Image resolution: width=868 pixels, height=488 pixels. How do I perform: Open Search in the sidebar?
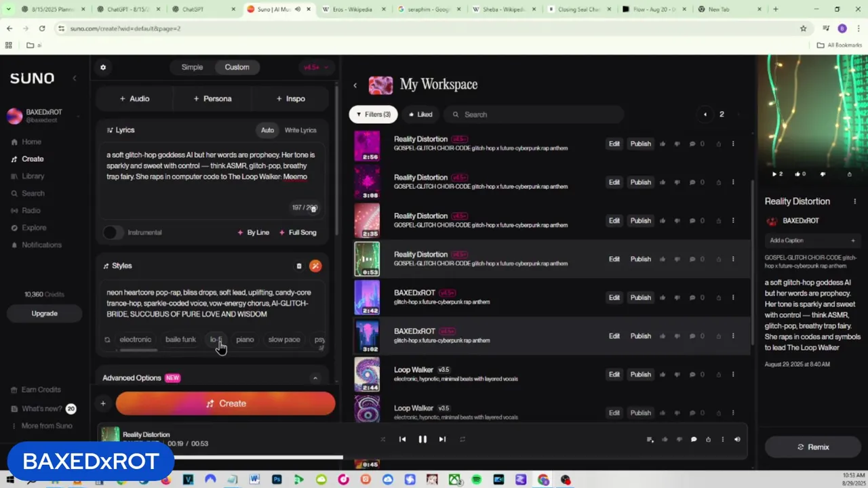[33, 193]
